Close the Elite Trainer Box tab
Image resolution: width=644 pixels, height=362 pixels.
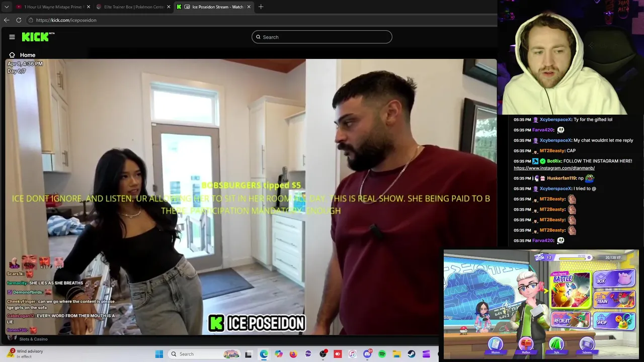tap(169, 7)
